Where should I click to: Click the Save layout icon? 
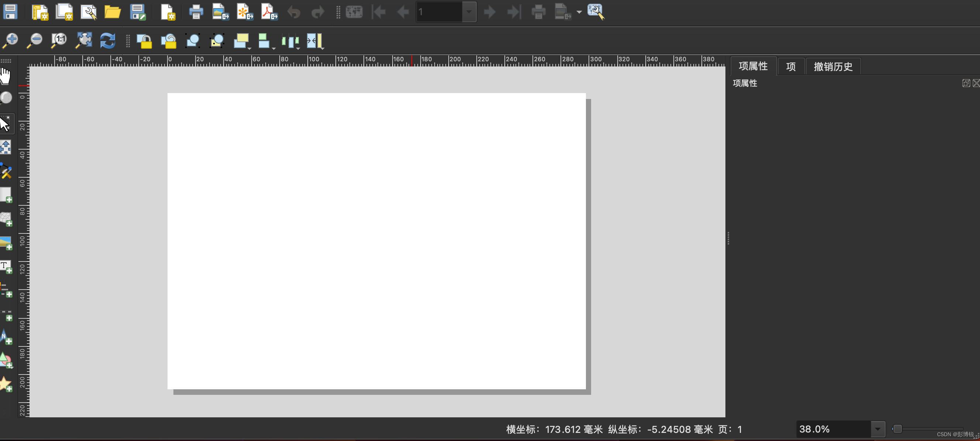click(10, 11)
